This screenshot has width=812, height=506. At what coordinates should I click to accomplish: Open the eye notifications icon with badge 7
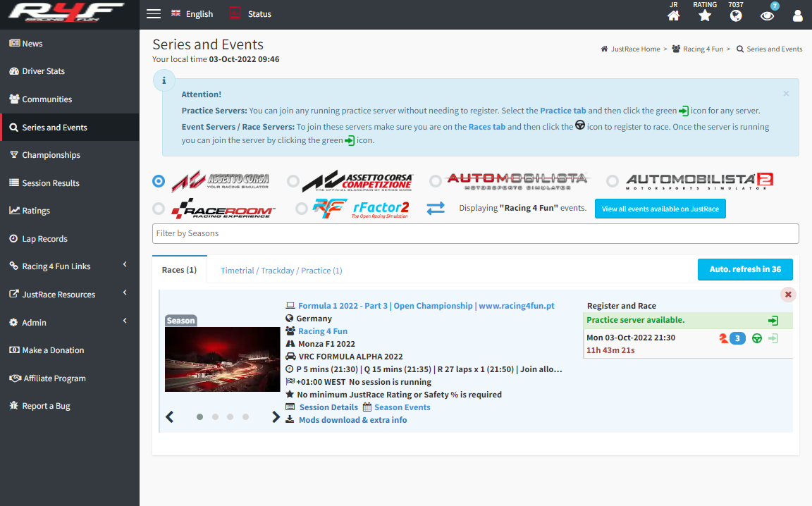767,16
